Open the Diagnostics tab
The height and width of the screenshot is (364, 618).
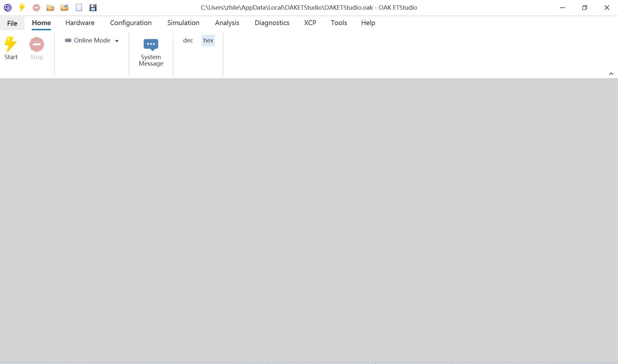coord(272,23)
